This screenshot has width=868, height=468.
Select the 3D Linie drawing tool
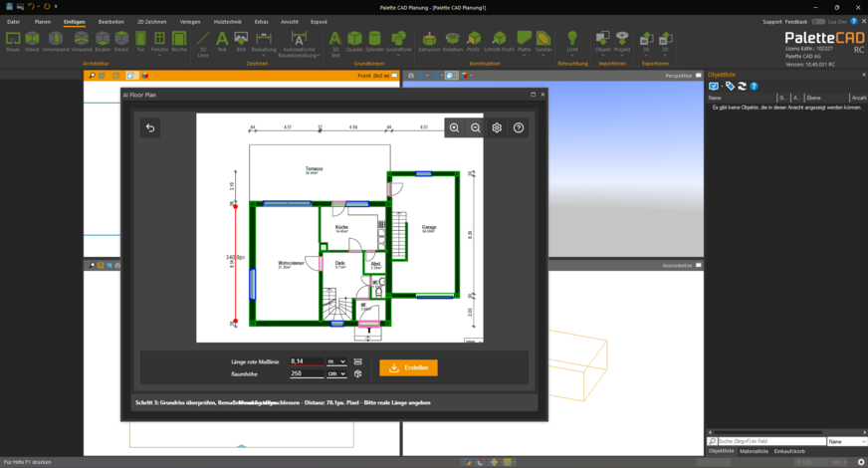[203, 44]
